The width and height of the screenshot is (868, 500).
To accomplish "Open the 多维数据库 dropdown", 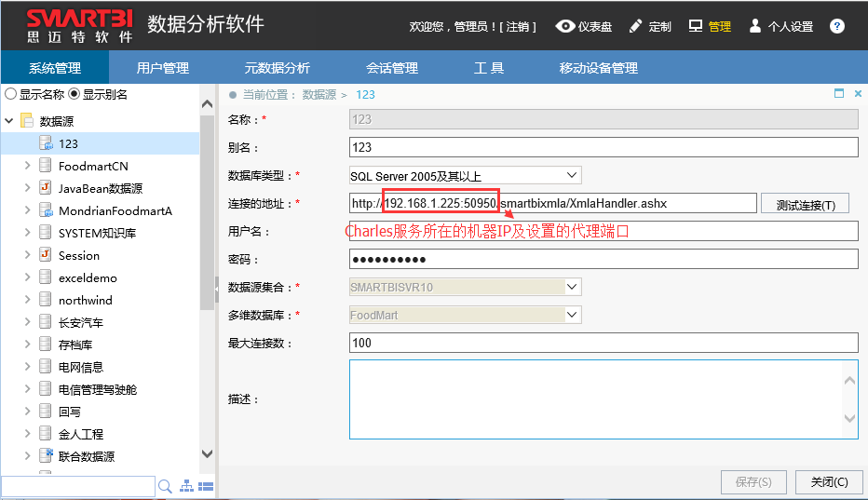I will coord(572,315).
